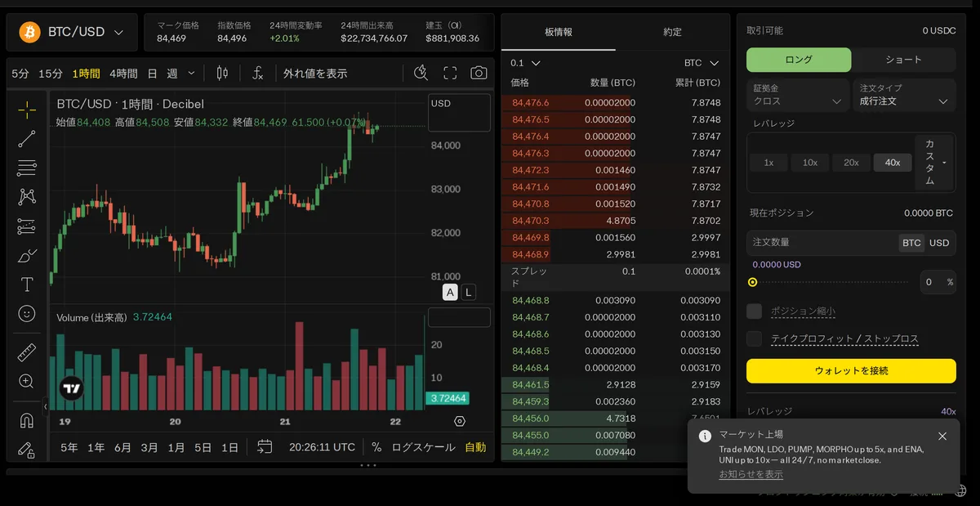This screenshot has height=506, width=980.
Task: Click the TradingView logo
Action: coord(72,389)
